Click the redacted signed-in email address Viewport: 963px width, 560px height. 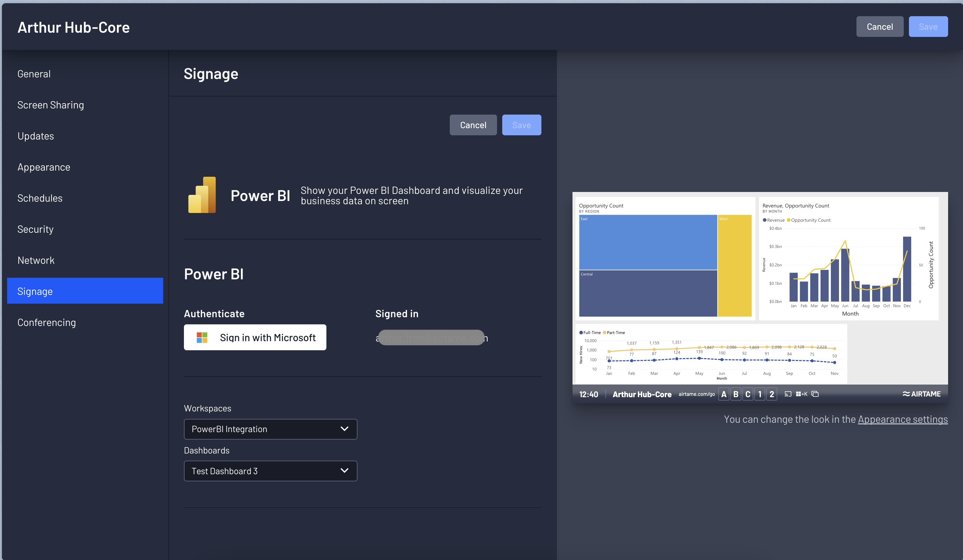pos(431,338)
